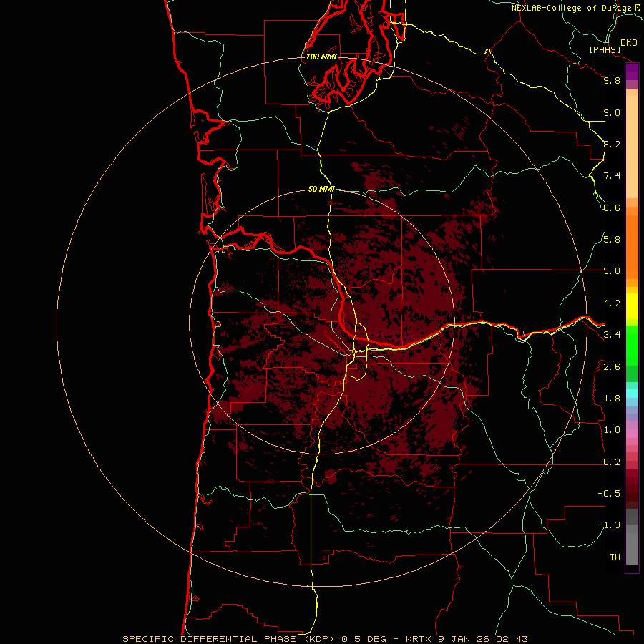This screenshot has height=644, width=644.
Task: Pick the pale peach color bar segment
Action: 632,147
